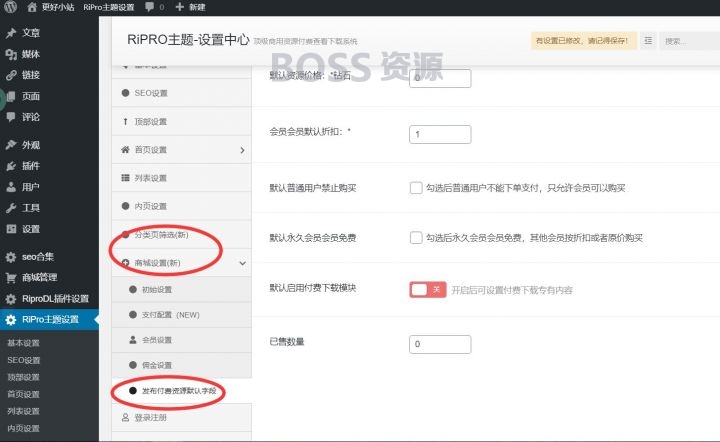Open 列表设置 submenu link in WordPress sidebar
This screenshot has height=442, width=720.
(23, 411)
